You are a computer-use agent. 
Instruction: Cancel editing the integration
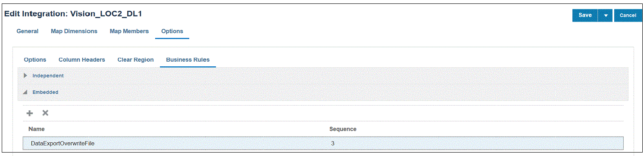(x=628, y=15)
